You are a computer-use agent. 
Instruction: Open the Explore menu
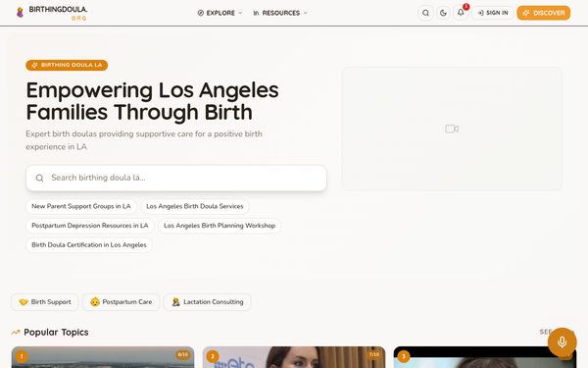pos(220,13)
